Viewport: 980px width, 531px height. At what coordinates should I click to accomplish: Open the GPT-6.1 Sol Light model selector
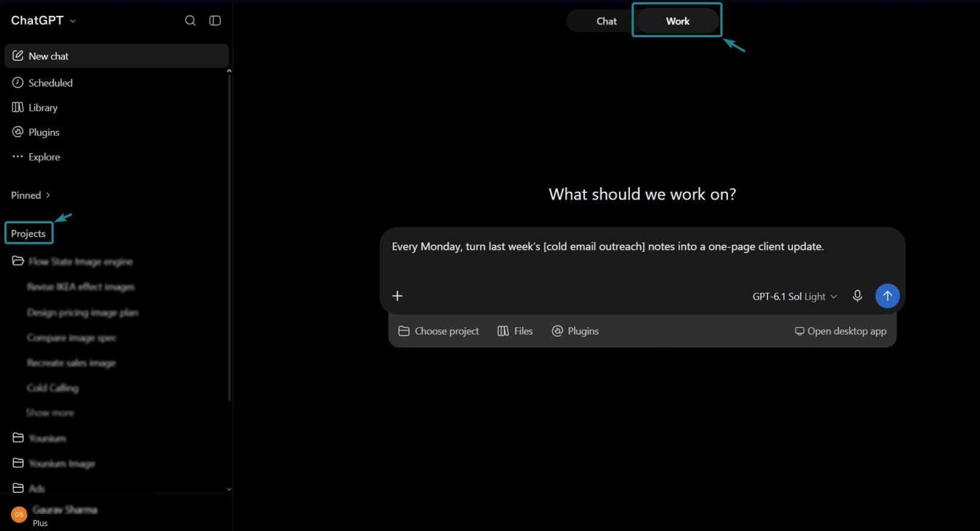click(794, 297)
